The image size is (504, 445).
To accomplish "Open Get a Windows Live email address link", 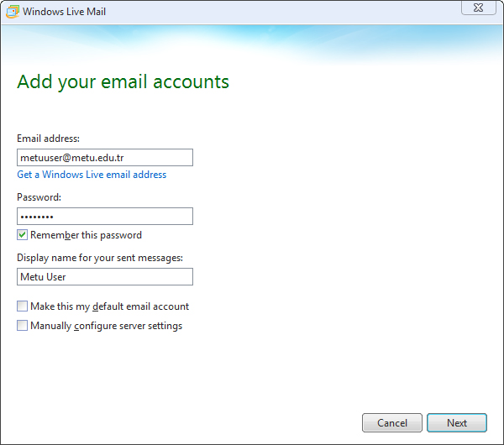I will click(92, 175).
